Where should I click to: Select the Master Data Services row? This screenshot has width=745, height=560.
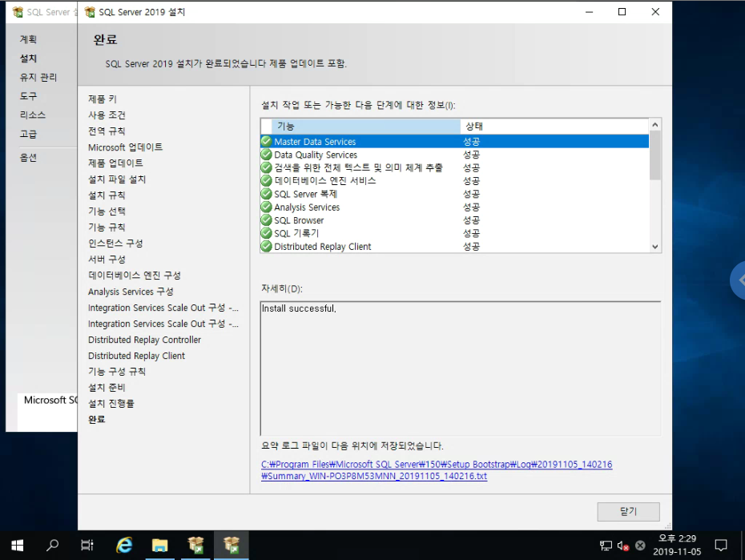click(455, 141)
